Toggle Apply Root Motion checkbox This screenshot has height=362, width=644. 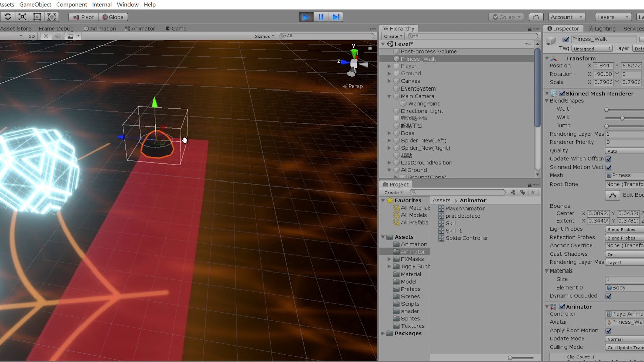608,331
